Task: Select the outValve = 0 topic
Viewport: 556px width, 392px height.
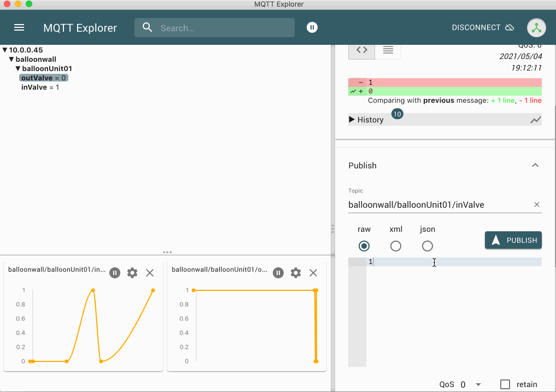Action: [x=44, y=78]
